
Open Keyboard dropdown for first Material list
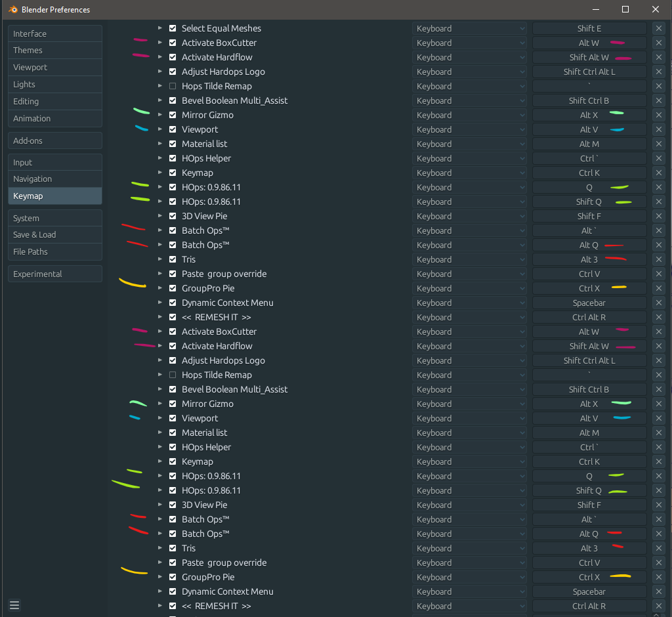469,144
